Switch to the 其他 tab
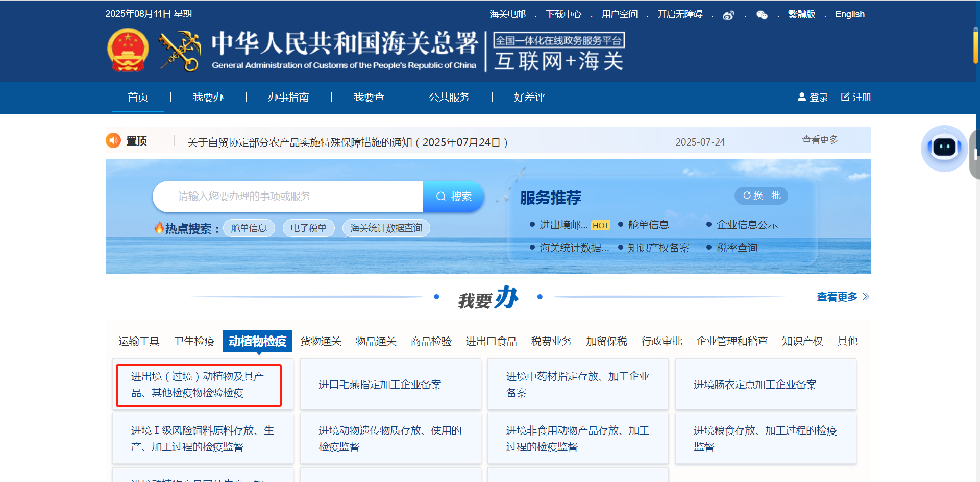The image size is (980, 482). (x=847, y=341)
